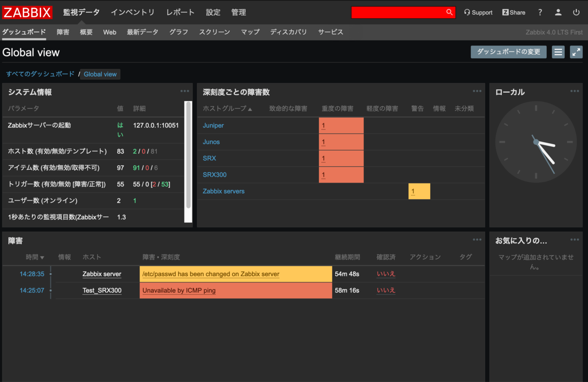Select the Web submenu tab
Viewport: 588px width, 382px height.
point(110,32)
